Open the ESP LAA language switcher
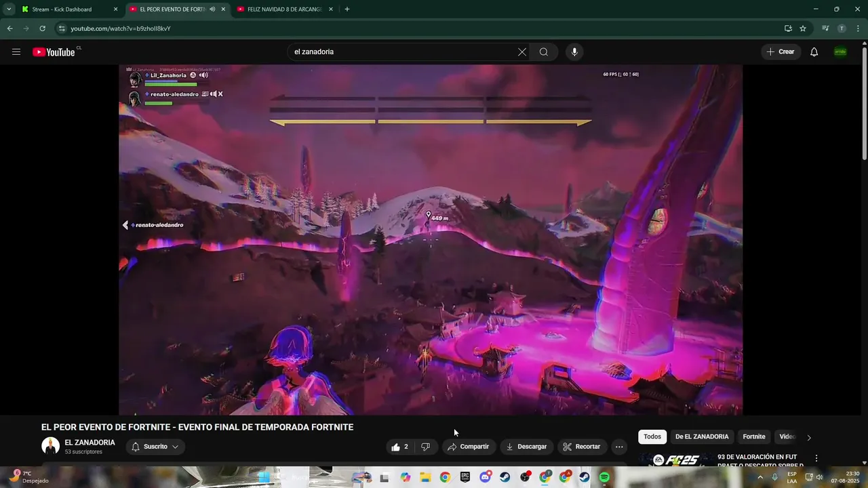The image size is (868, 488). (792, 477)
